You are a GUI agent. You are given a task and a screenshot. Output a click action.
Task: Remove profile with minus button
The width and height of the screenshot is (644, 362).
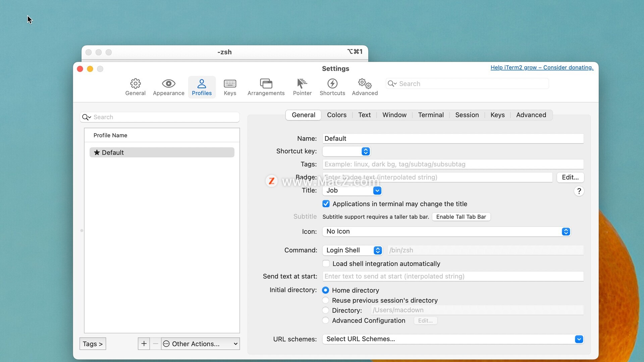[x=155, y=344]
